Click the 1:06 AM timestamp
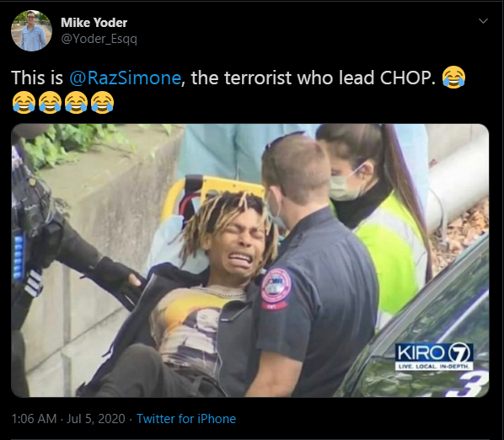This screenshot has height=440, width=504. point(34,419)
